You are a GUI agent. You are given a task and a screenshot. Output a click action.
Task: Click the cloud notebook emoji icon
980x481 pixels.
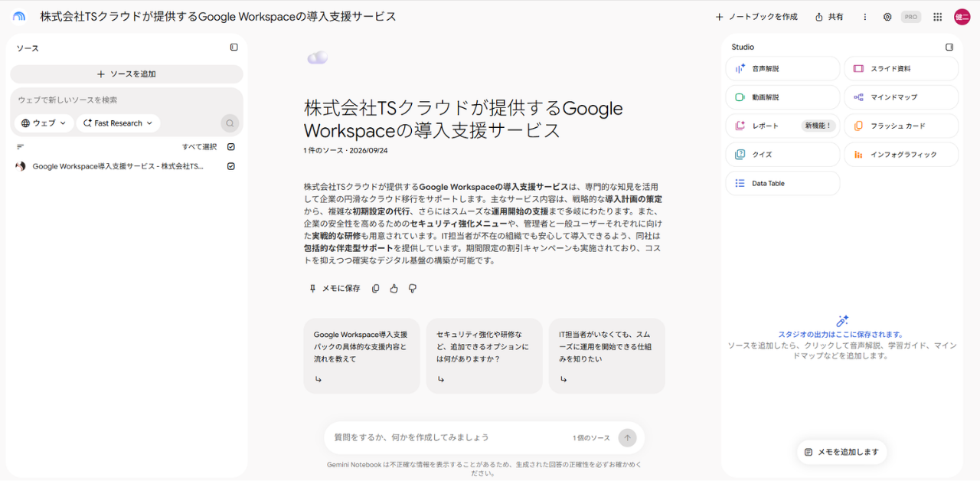pos(317,57)
